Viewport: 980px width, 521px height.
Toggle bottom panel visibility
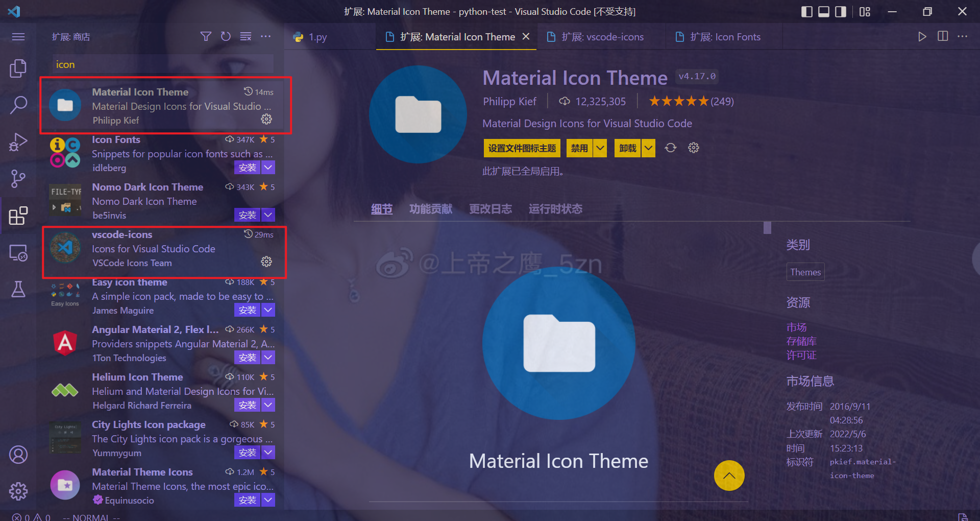(x=824, y=11)
